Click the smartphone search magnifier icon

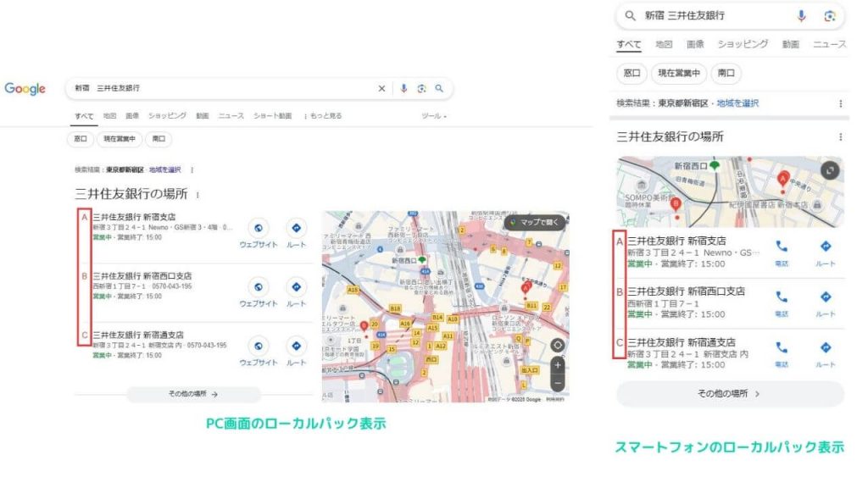630,16
